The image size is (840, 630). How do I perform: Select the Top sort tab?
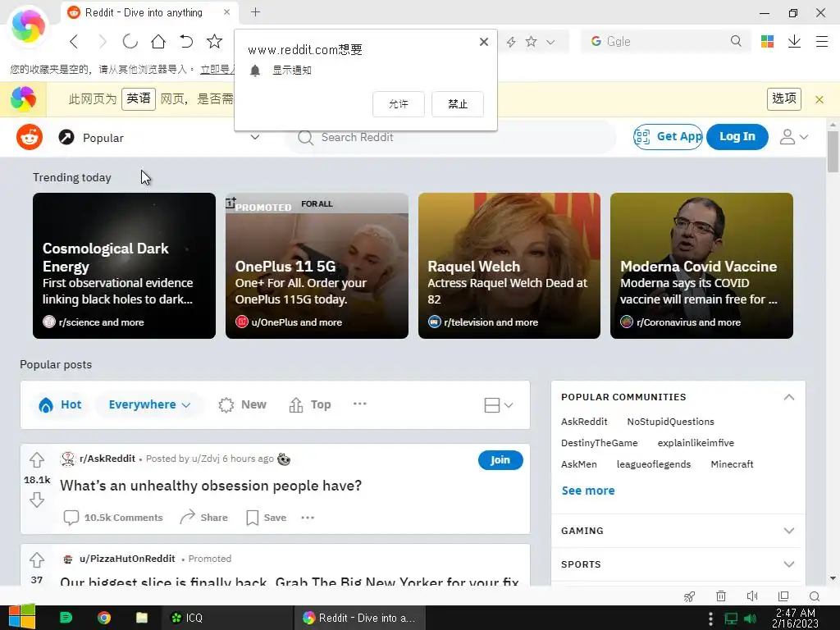(x=309, y=404)
